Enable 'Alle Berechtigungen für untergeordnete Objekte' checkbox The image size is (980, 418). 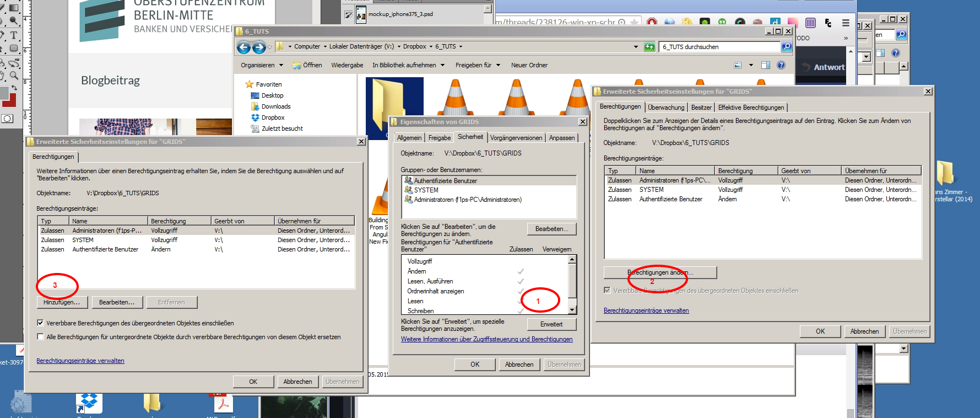40,337
